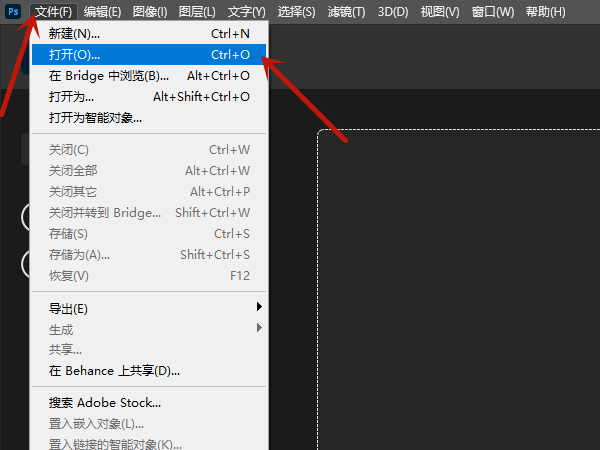Open the 图层(L) menu

point(197,12)
